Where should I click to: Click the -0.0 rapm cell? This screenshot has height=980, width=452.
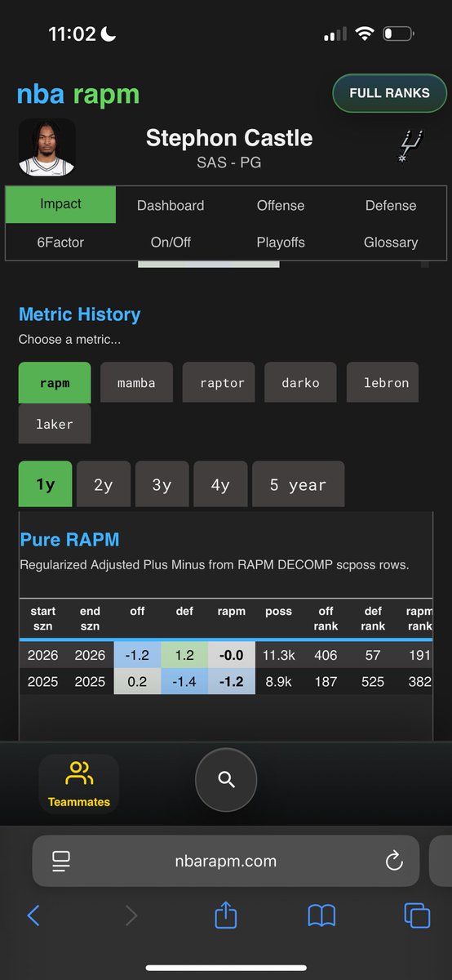coord(232,656)
